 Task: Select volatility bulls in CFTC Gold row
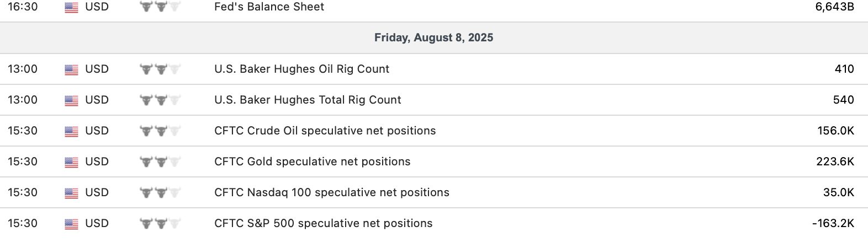(160, 162)
